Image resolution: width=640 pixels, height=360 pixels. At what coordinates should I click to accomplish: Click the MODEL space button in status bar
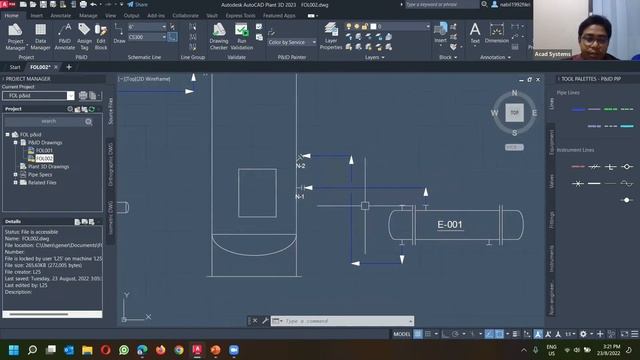[402, 334]
